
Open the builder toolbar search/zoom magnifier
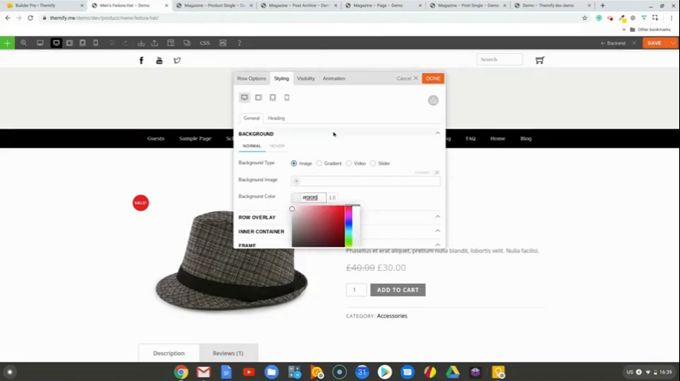click(24, 43)
